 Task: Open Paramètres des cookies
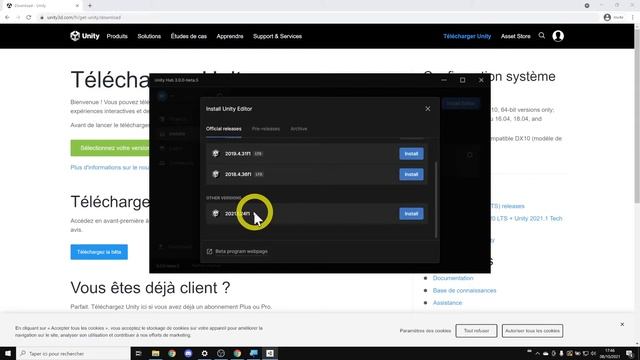(x=425, y=331)
